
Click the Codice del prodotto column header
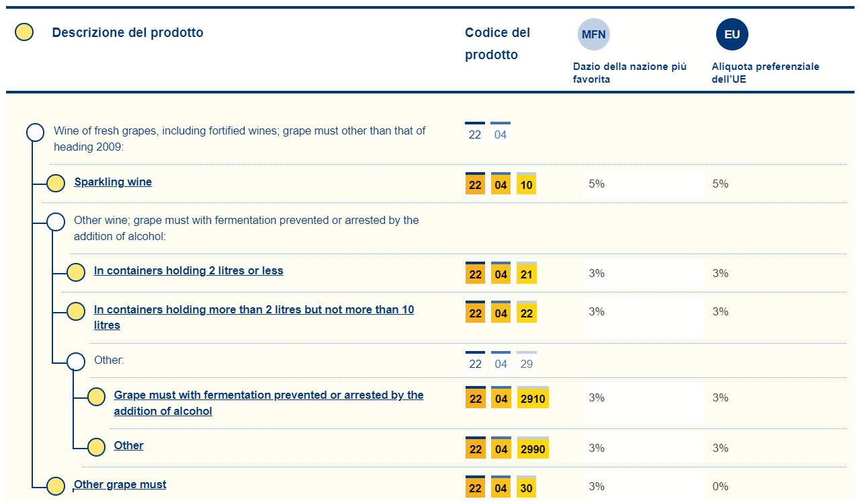tap(497, 44)
